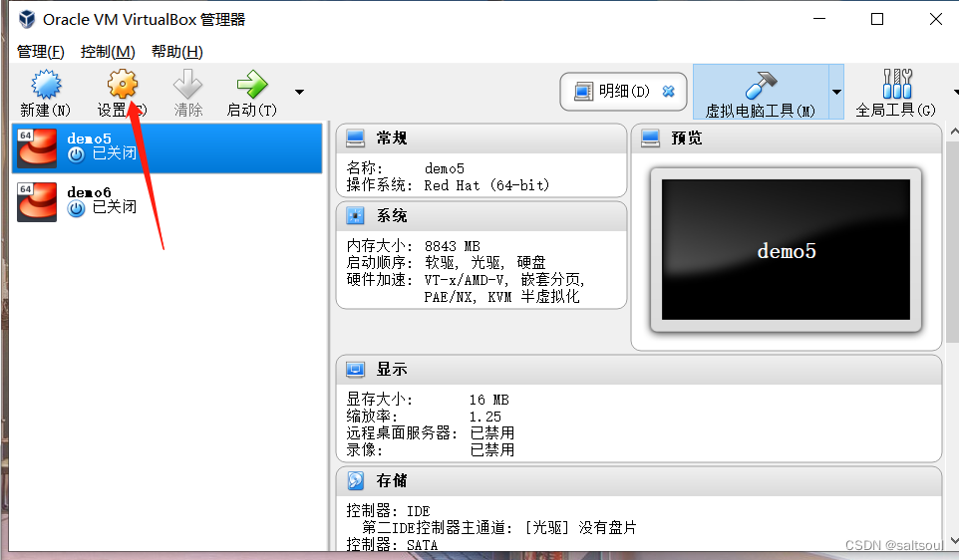Viewport: 959px width, 560px height.
Task: Close the VirtualBox manager window
Action: click(936, 19)
